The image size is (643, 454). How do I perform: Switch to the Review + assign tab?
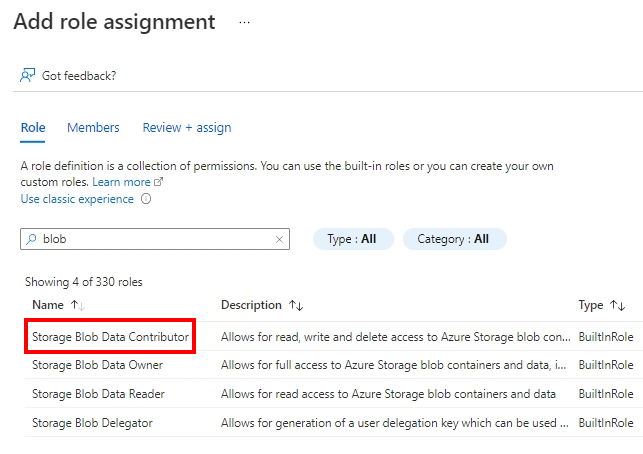point(187,128)
